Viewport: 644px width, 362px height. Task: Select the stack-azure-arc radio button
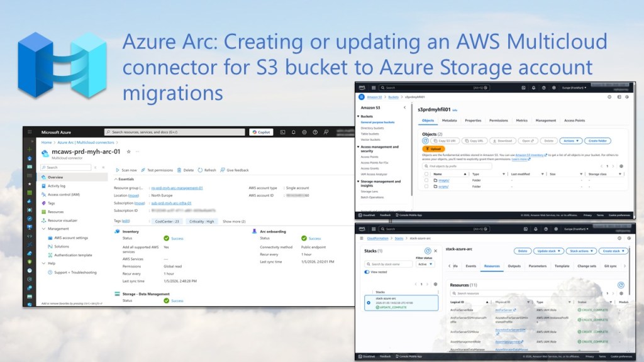point(369,302)
